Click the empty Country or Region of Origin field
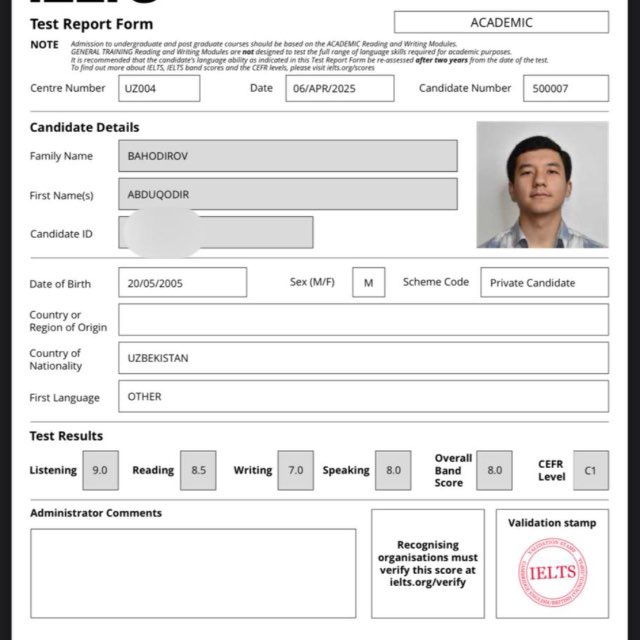Viewport: 640px width, 640px height. tap(363, 320)
